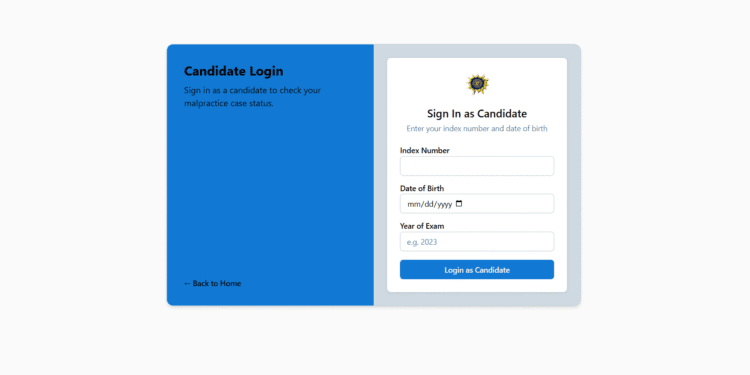This screenshot has height=375, width=750.
Task: Click the Date of Birth label
Action: coord(422,188)
